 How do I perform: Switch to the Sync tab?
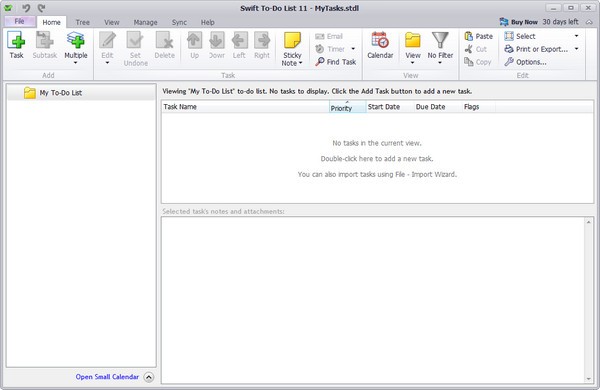(179, 22)
